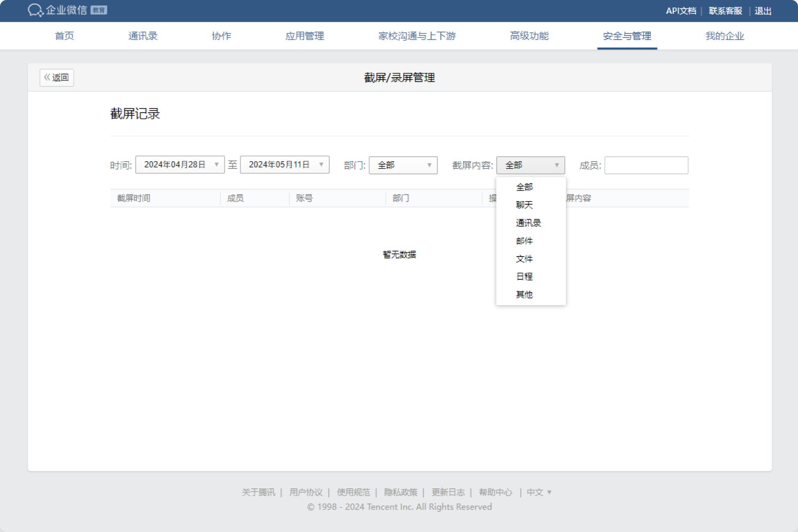Go to the 我的企业 tab
This screenshot has height=532, width=798.
coord(725,36)
